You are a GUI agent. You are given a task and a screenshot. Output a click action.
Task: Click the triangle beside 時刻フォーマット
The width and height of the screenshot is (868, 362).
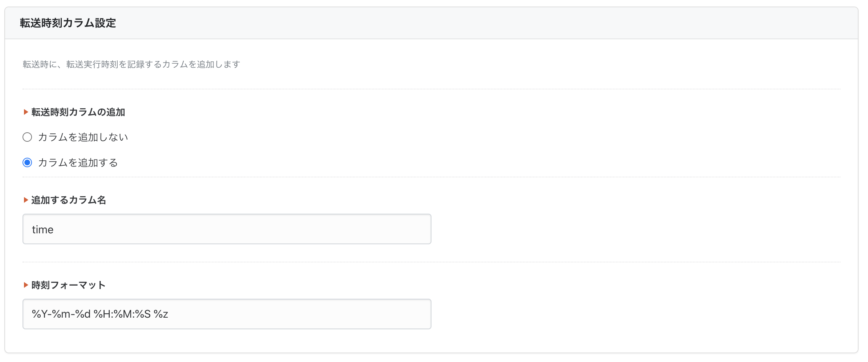[26, 285]
